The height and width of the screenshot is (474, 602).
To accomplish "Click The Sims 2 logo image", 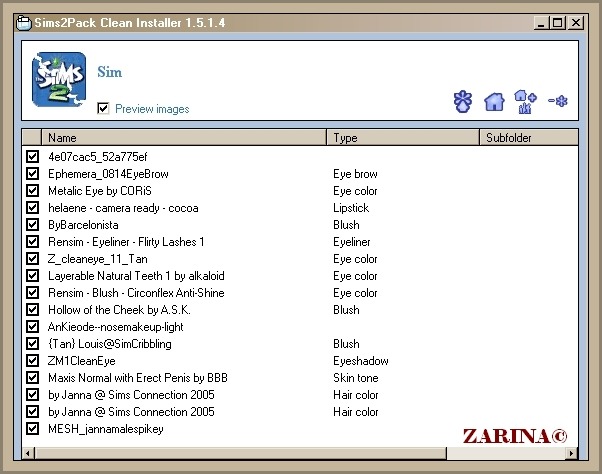I will 59,79.
